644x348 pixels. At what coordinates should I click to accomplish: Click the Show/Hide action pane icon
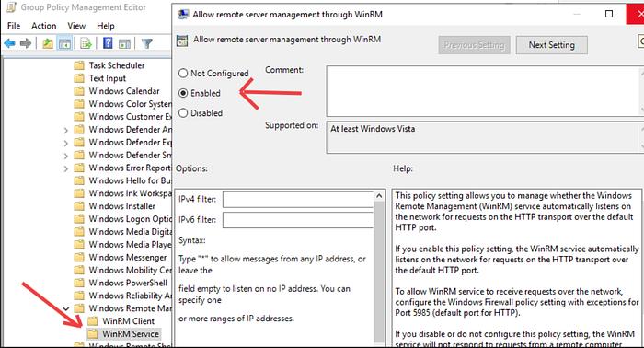[124, 43]
